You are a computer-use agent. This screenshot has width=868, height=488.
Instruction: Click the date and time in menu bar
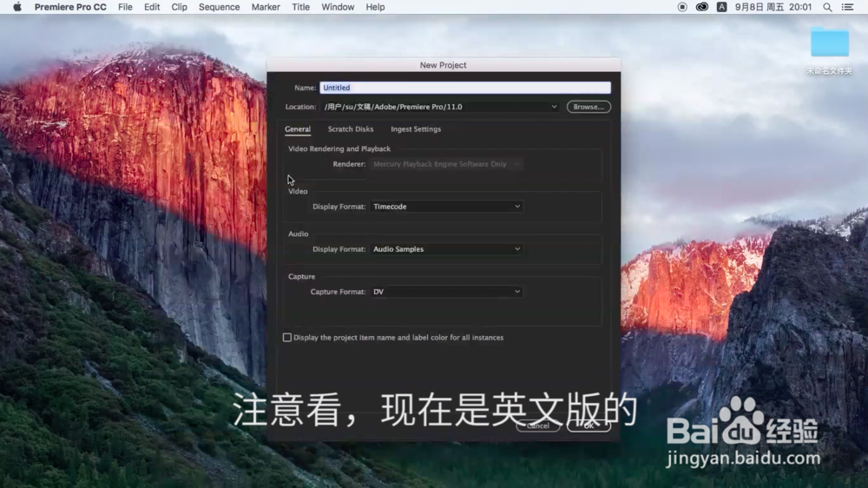773,7
